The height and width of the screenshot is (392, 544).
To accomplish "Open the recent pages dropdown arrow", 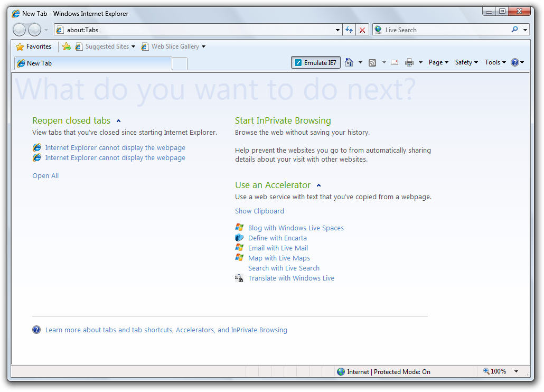I will tap(46, 30).
